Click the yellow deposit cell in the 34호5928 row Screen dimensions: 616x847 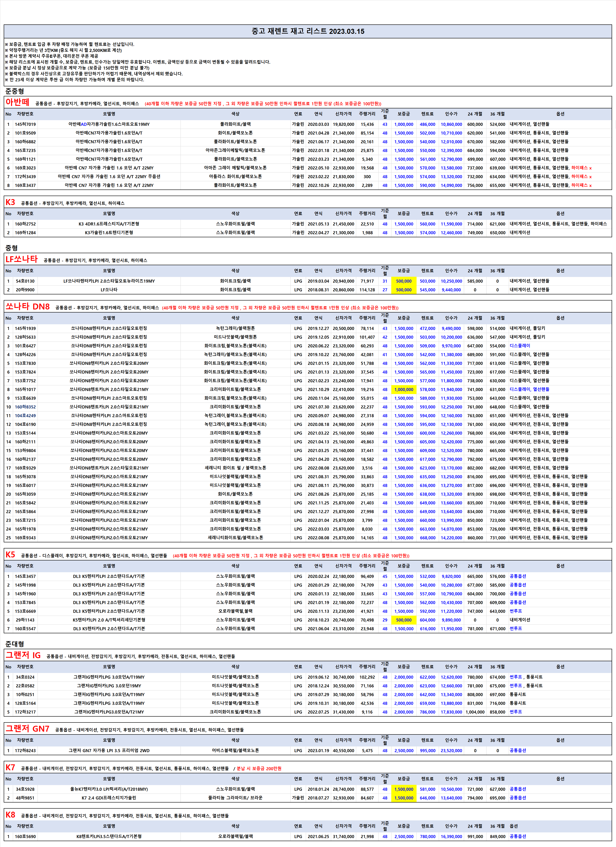(403, 789)
